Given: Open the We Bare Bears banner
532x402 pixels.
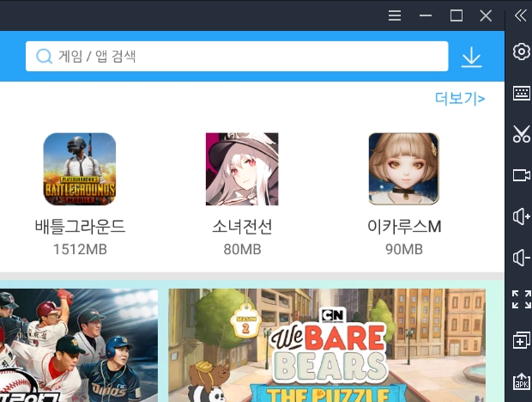Looking at the screenshot, I should (x=327, y=345).
